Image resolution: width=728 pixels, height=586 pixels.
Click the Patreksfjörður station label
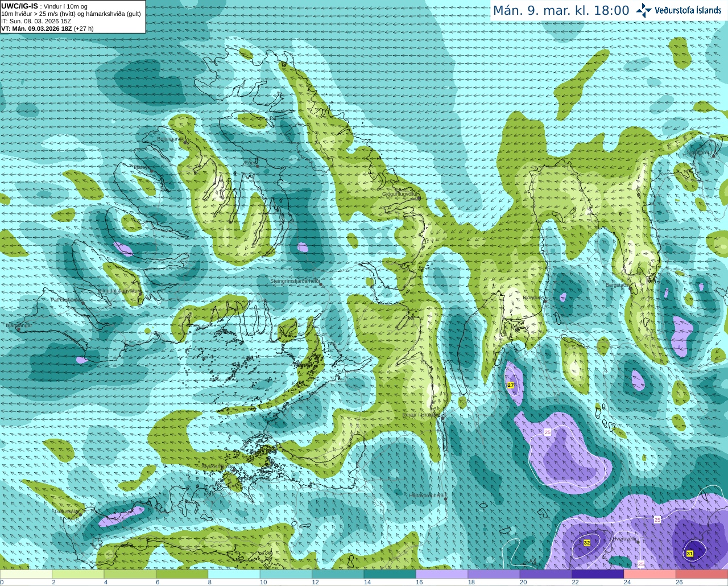[x=67, y=299]
